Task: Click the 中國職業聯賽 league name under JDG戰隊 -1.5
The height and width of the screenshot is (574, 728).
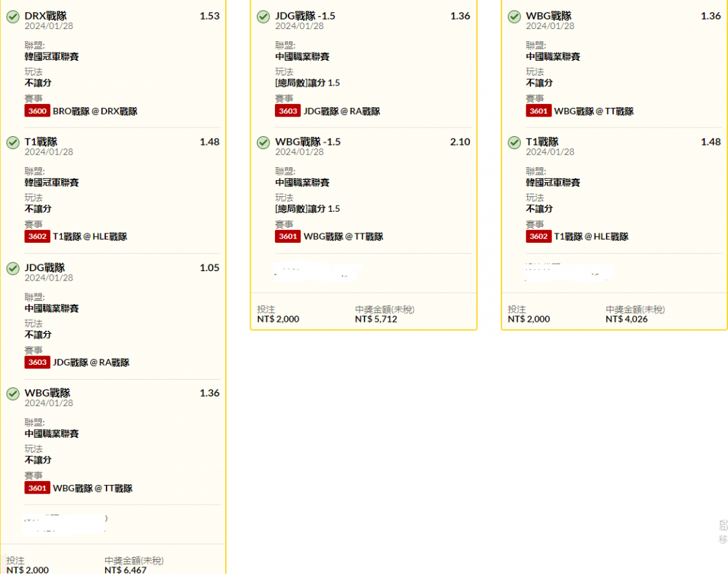Action: pos(302,57)
